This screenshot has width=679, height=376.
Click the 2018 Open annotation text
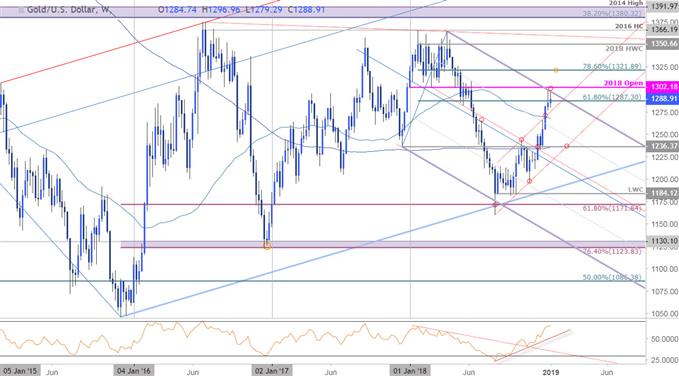coord(623,83)
